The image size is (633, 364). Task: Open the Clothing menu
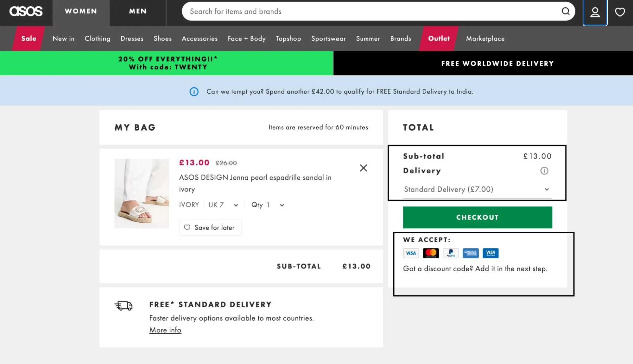click(x=98, y=39)
